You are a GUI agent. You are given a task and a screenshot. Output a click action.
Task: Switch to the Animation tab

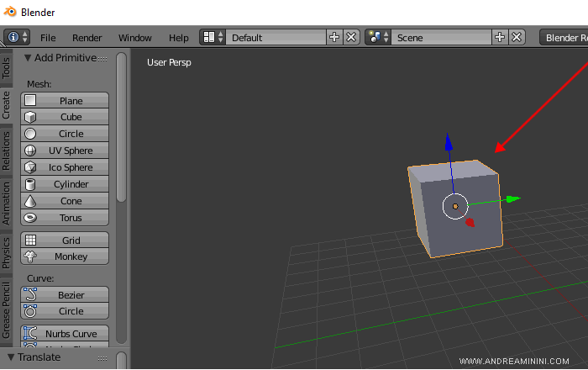(x=6, y=203)
